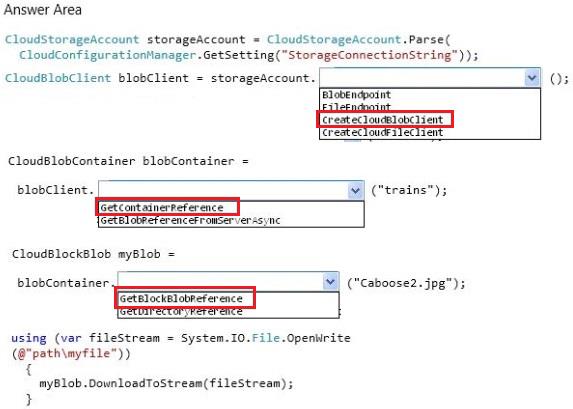The image size is (573, 409).
Task: Open the storageAccount method dropdown arrow
Action: coord(532,78)
